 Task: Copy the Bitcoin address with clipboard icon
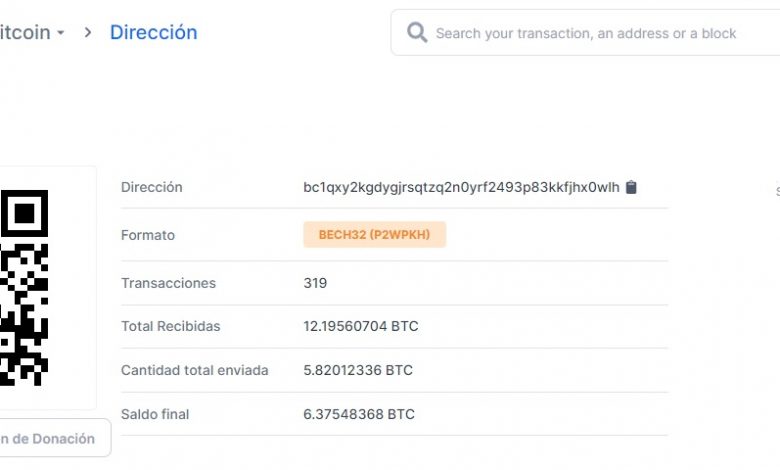pyautogui.click(x=631, y=187)
